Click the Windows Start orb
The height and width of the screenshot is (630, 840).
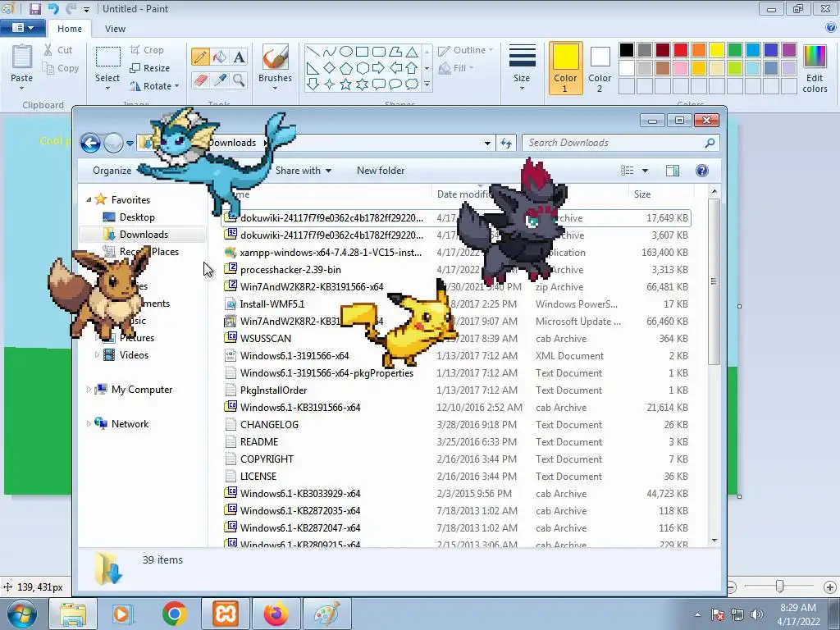(x=22, y=614)
